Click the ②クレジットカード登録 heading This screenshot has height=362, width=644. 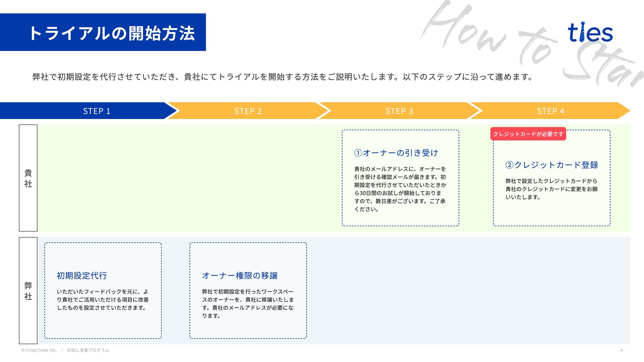(551, 165)
